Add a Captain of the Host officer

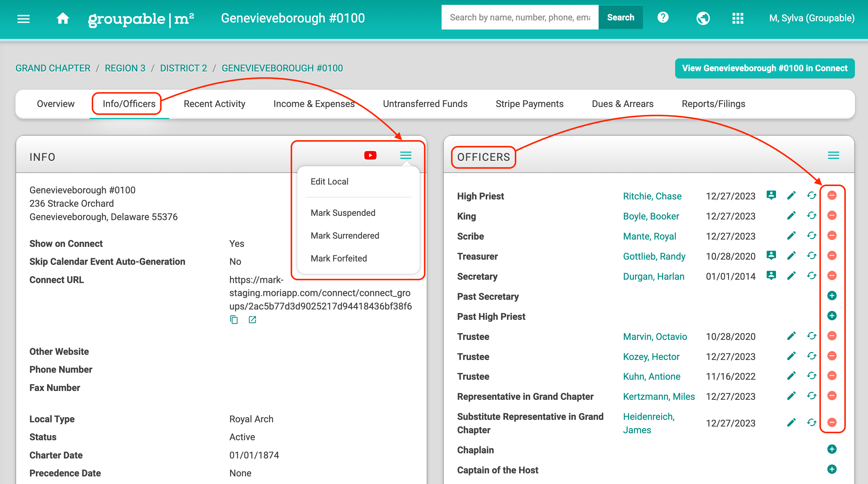click(832, 469)
